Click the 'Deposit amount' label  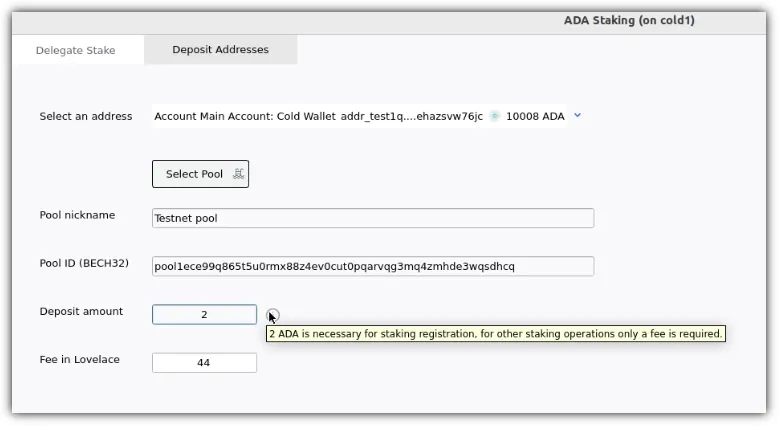point(81,311)
